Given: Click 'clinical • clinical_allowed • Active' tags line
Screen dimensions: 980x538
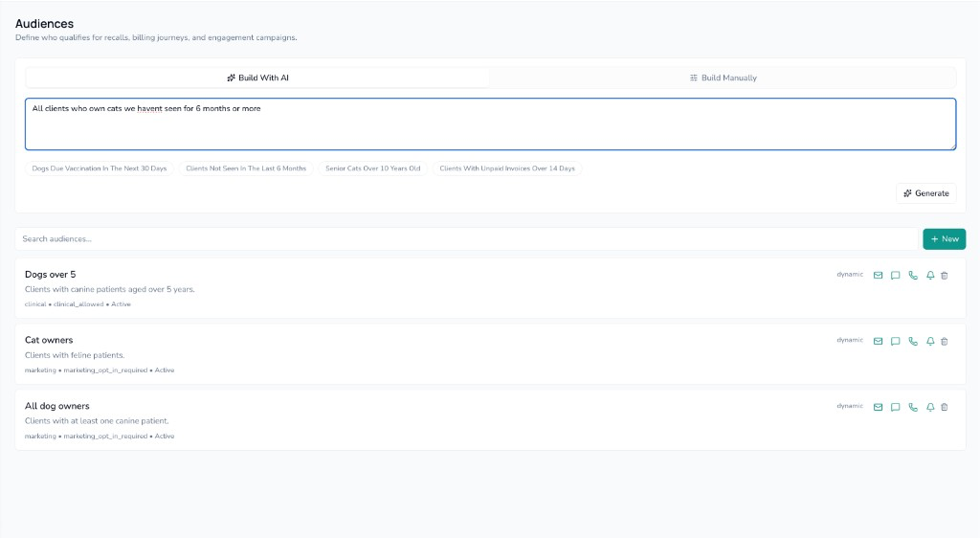Looking at the screenshot, I should [x=78, y=304].
